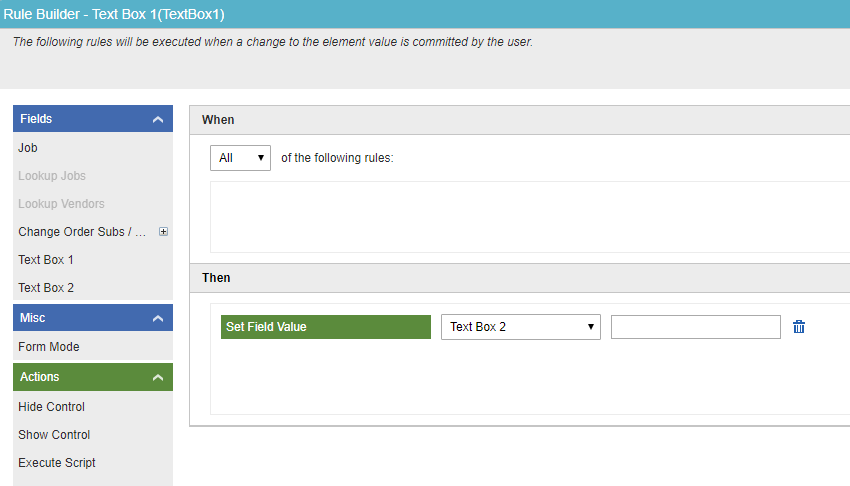Select Lookup Jobs in Fields list
Image resolution: width=850 pixels, height=486 pixels.
pos(52,176)
